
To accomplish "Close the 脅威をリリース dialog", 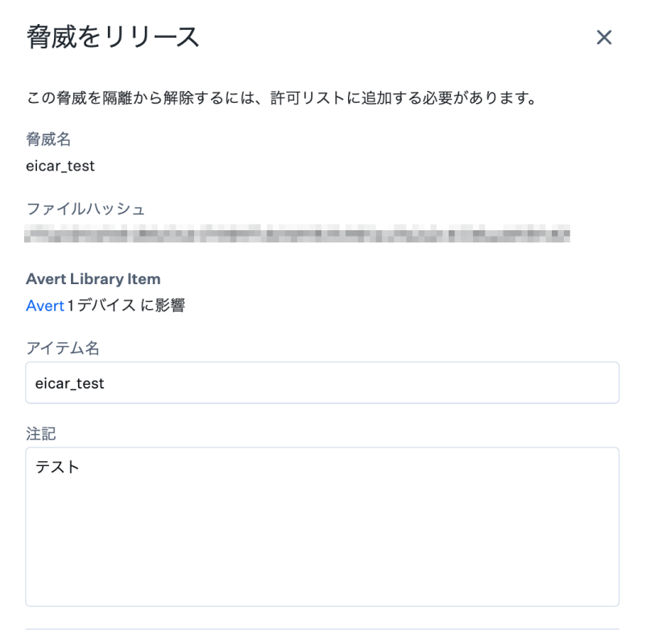I will (605, 37).
